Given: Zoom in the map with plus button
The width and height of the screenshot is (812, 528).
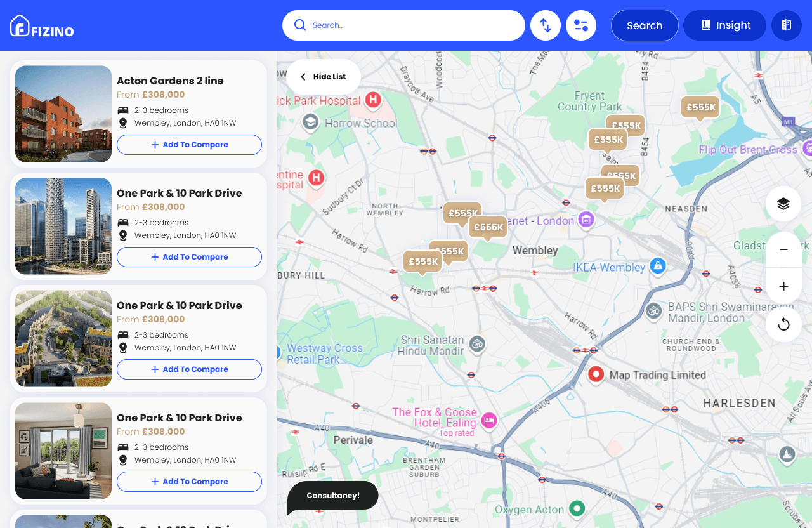Looking at the screenshot, I should 783,286.
